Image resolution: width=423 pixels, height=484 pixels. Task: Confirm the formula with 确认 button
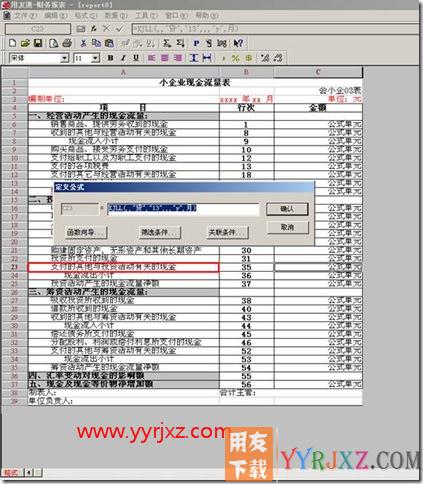(287, 209)
